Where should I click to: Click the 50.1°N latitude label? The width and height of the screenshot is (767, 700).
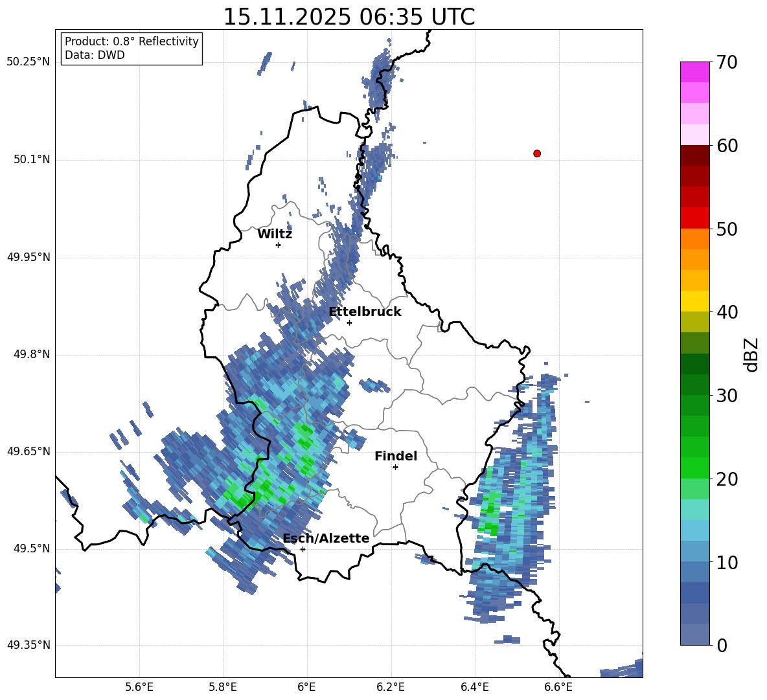coord(31,159)
